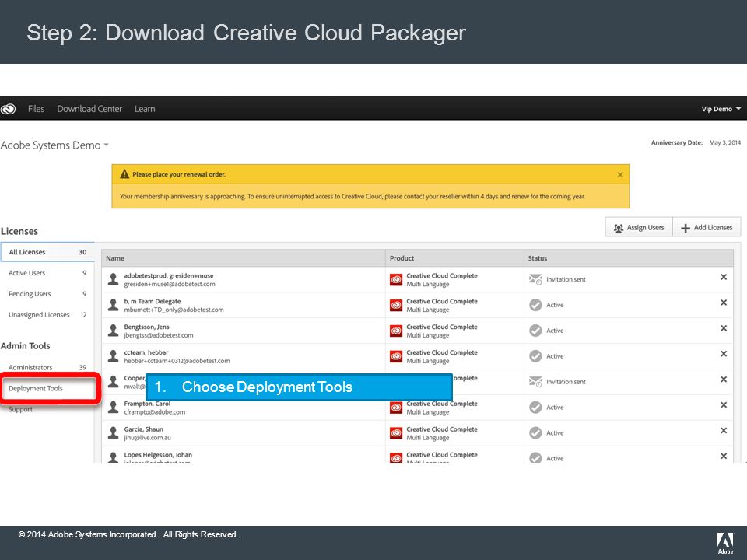Select email jinu@live.com.au
The image size is (747, 560).
(147, 438)
